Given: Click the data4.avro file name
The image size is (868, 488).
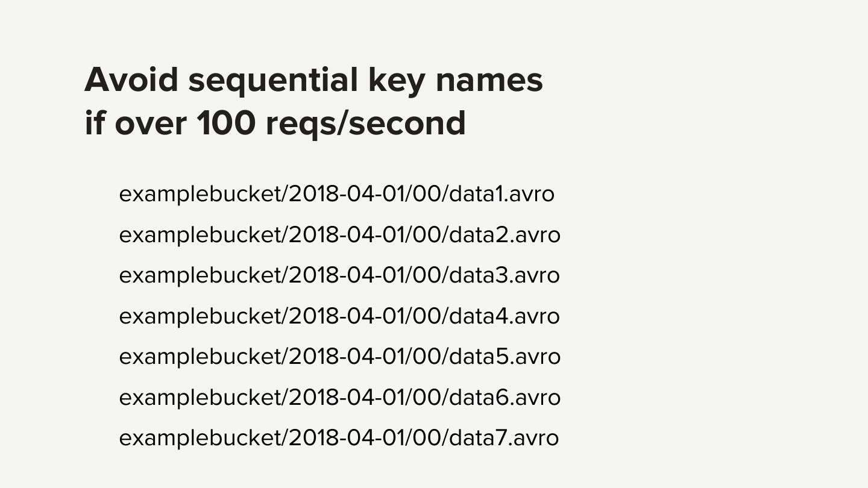Looking at the screenshot, I should 505,316.
